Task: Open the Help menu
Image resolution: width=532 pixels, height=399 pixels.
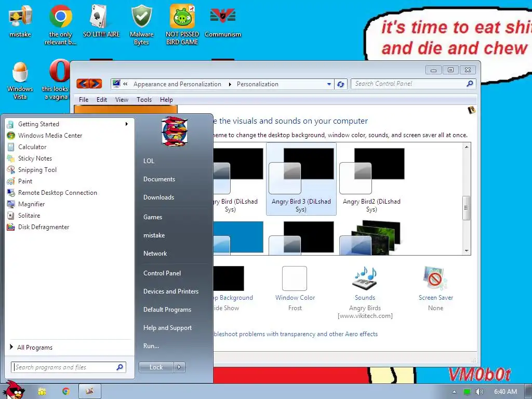Action: (166, 100)
